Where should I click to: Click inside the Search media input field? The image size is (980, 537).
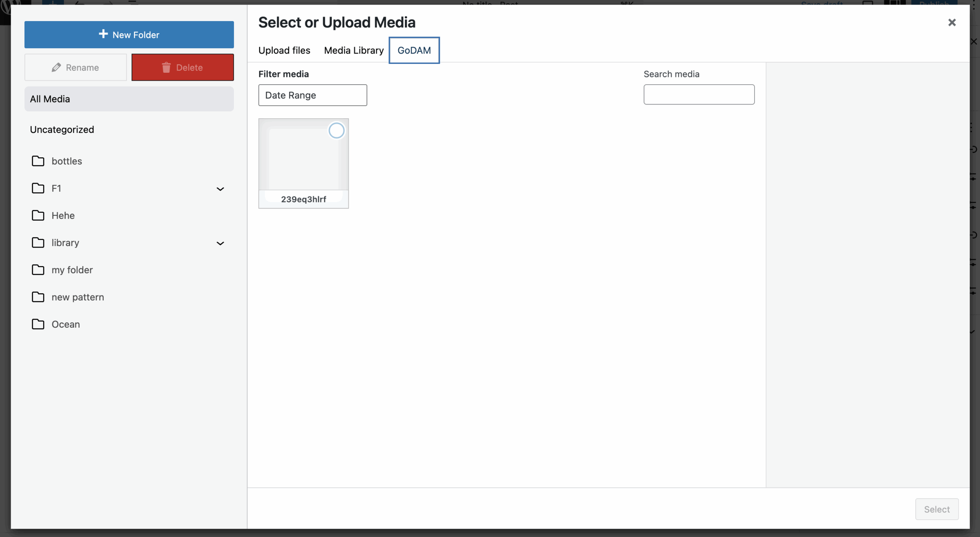tap(698, 95)
